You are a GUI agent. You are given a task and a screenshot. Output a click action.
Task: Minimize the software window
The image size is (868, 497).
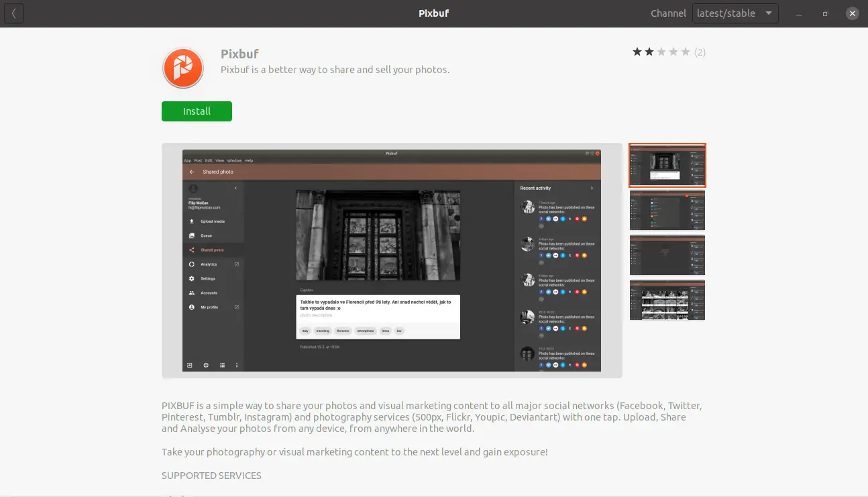[x=799, y=13]
